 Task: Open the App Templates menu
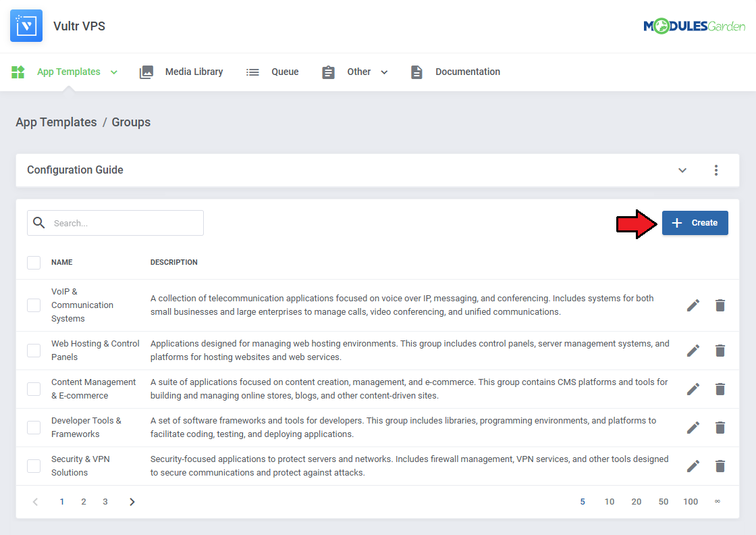(68, 72)
